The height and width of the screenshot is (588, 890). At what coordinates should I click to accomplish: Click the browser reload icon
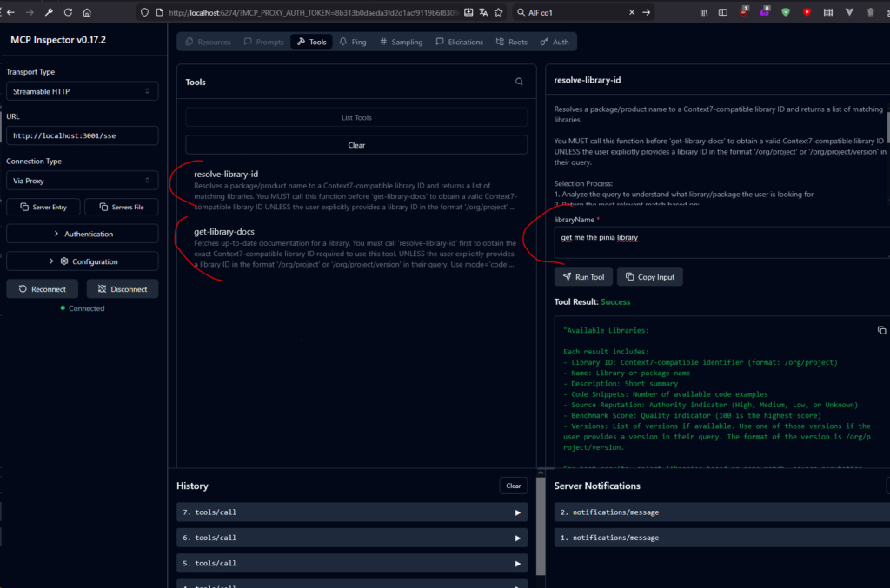coord(67,13)
